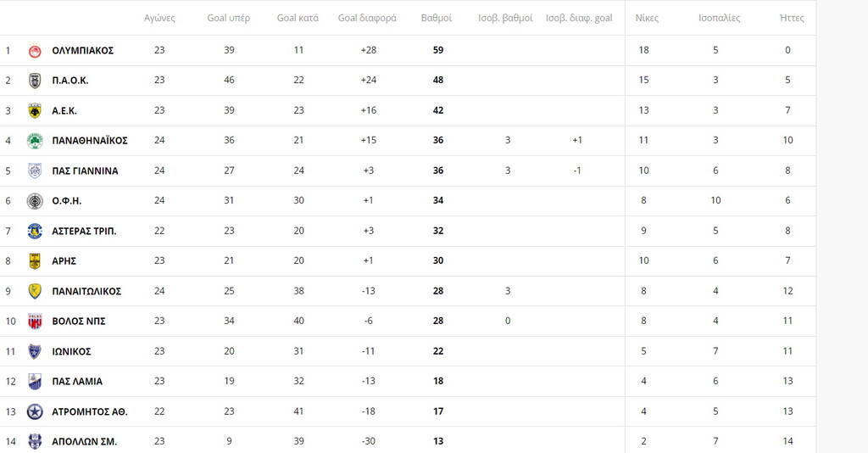
Task: Open the ΑΠΟΛΛΩΝ ΣΜ. team link
Action: [84, 442]
